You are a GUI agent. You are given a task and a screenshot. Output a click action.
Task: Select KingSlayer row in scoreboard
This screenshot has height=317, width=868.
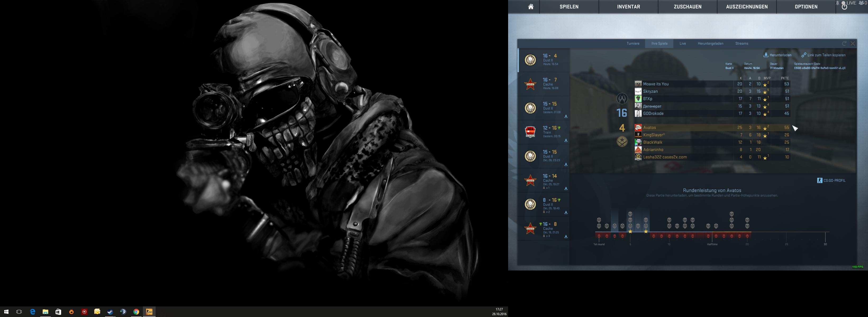(653, 135)
